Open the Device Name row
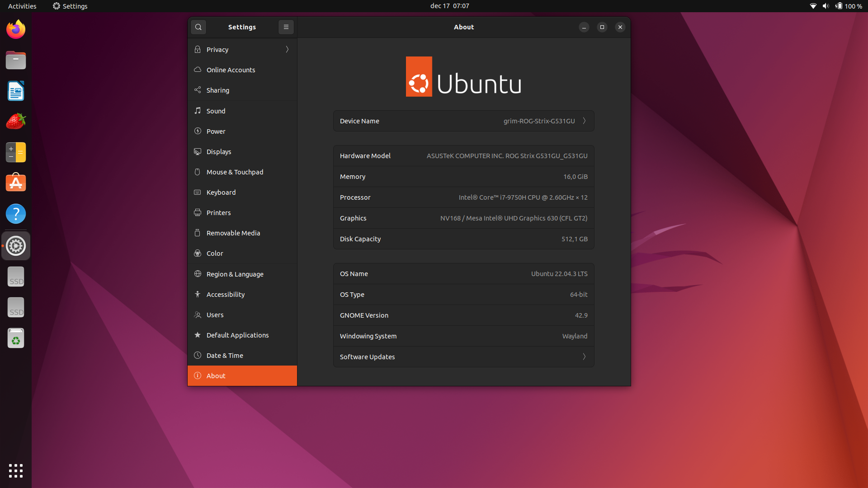 464,121
